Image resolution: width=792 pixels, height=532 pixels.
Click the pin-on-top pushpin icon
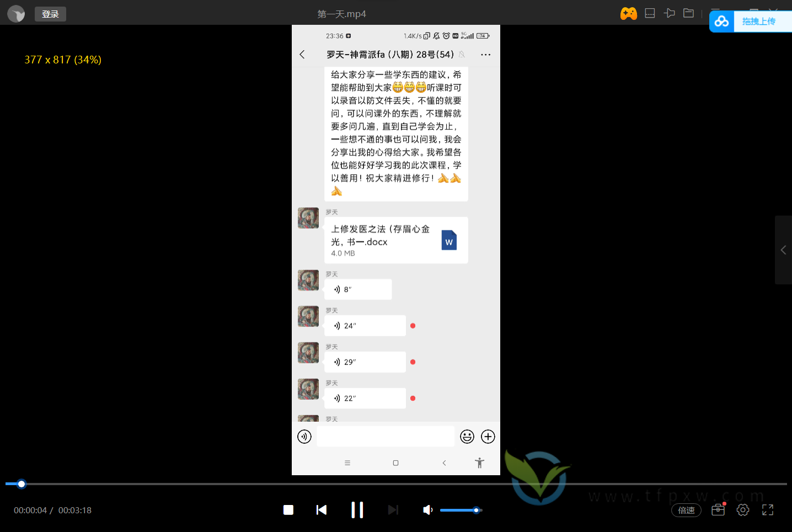(x=670, y=13)
